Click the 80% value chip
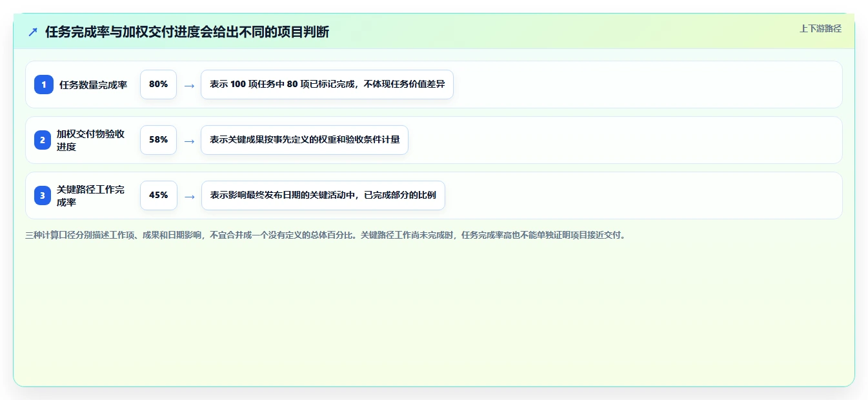Screen dimensions: 868x400 tap(158, 85)
